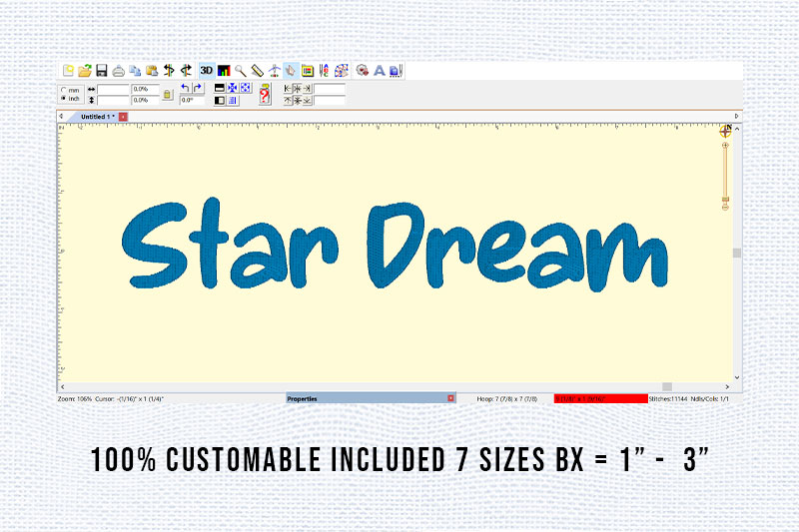
Task: Select the Star Dream embroidered lettering
Action: click(395, 244)
